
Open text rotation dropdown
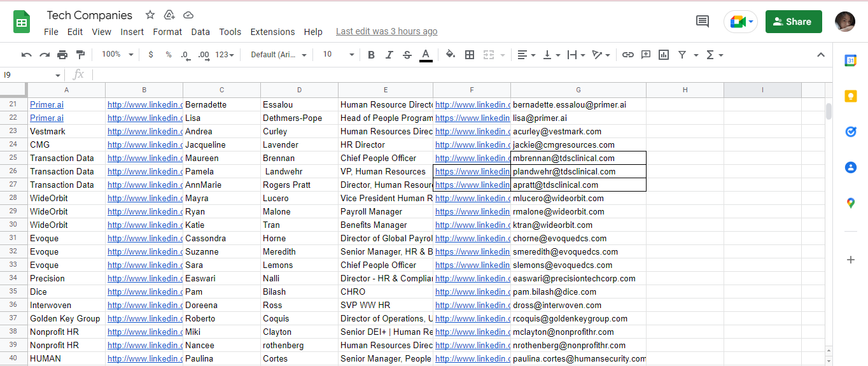[x=601, y=55]
